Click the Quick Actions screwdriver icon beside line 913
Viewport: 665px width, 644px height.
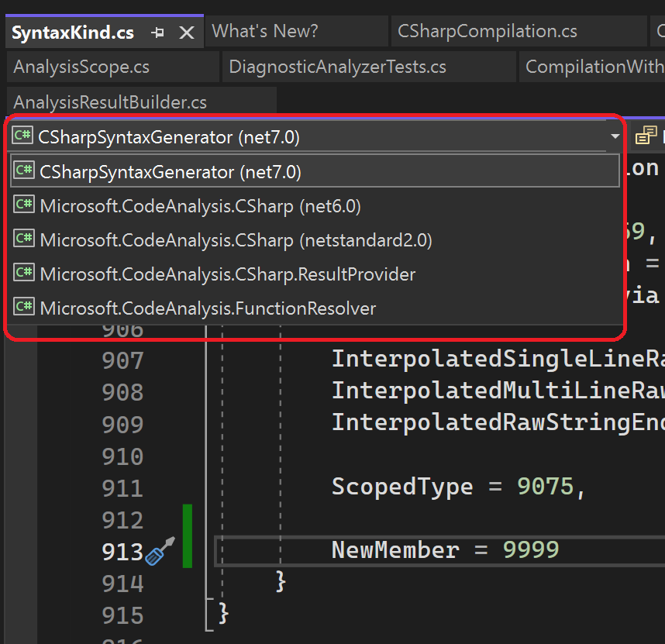tap(157, 554)
